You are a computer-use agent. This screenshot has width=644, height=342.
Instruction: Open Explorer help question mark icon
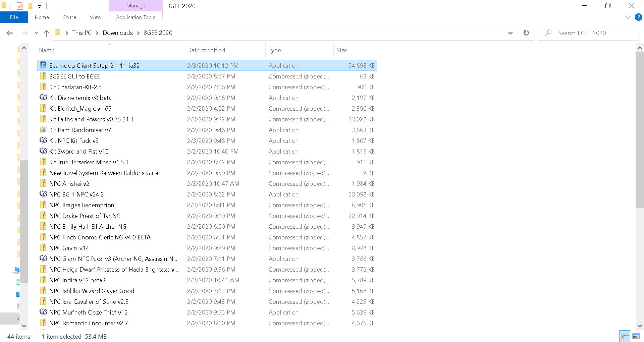[638, 17]
